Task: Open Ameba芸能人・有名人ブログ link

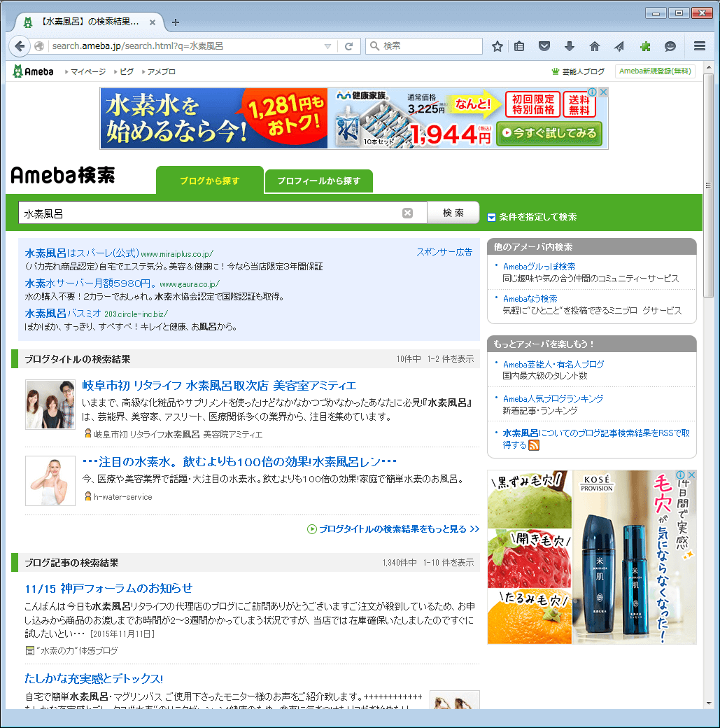Action: click(x=553, y=365)
